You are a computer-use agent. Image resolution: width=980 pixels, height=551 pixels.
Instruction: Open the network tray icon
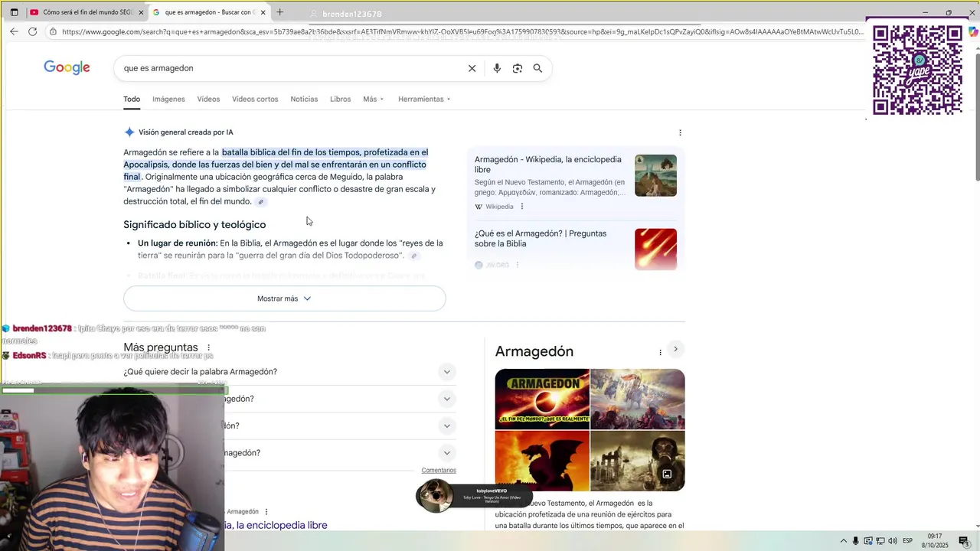coord(880,541)
